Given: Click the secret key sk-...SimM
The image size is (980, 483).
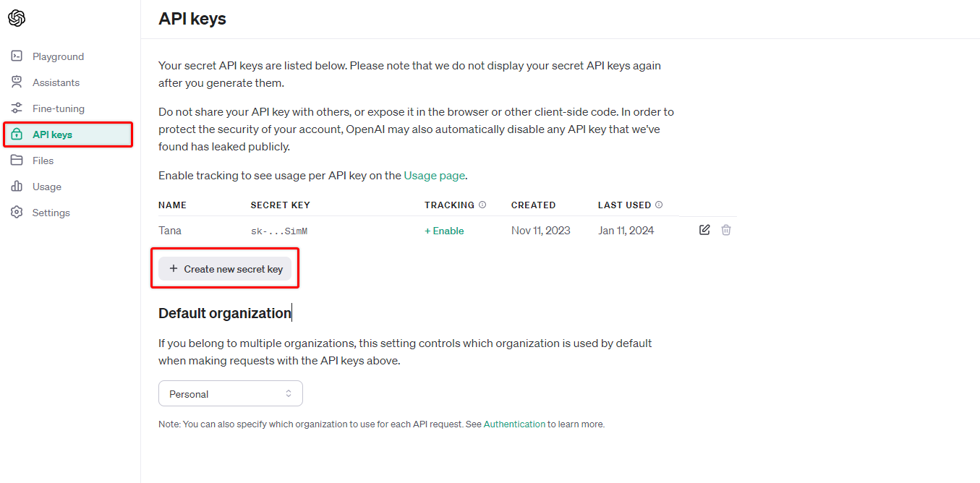Looking at the screenshot, I should pos(279,231).
